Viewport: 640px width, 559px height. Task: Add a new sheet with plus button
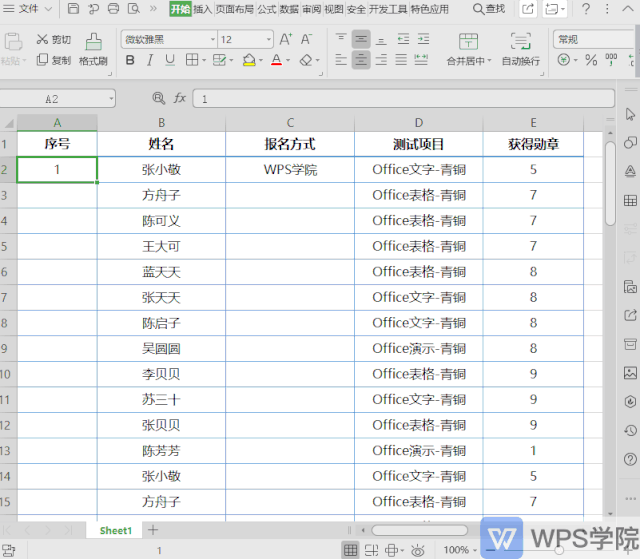pos(153,530)
